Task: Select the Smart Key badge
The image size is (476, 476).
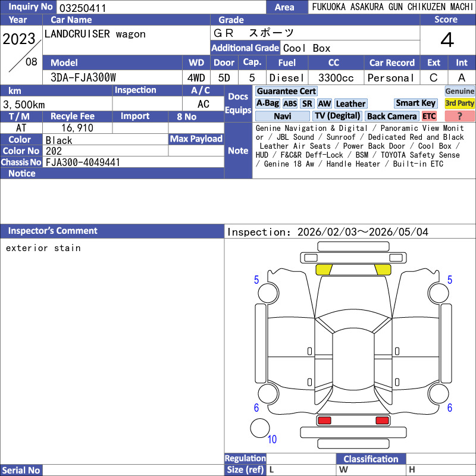Action: 416,103
